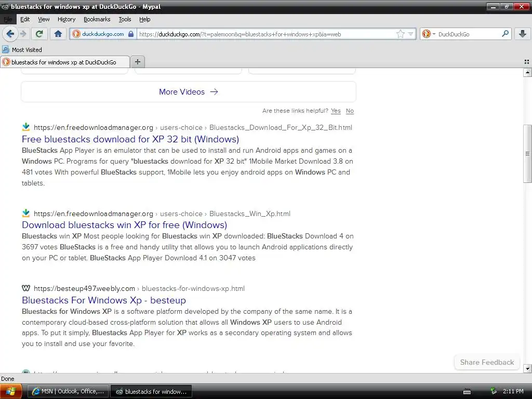Open the Edit menu

(x=25, y=19)
